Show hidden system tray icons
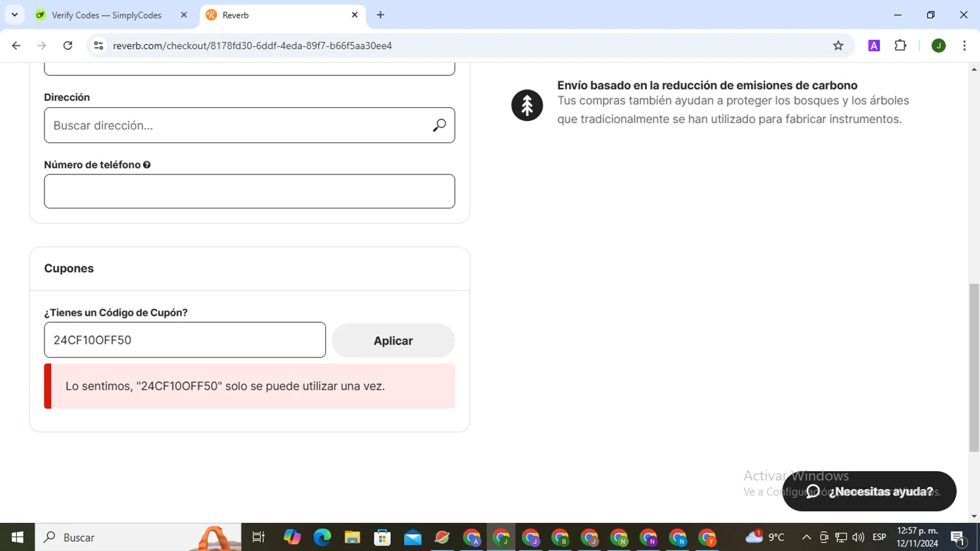The image size is (980, 551). (806, 537)
